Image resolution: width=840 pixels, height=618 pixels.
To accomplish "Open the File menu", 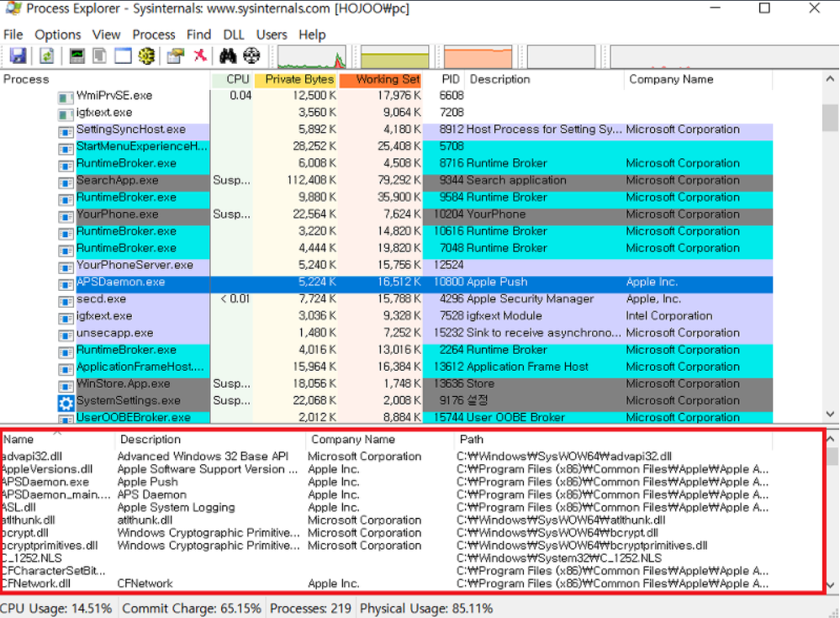I will coord(13,34).
